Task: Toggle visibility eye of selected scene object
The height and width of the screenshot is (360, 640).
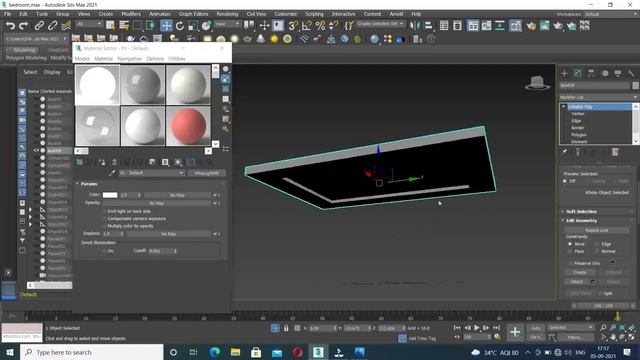Action: point(36,150)
